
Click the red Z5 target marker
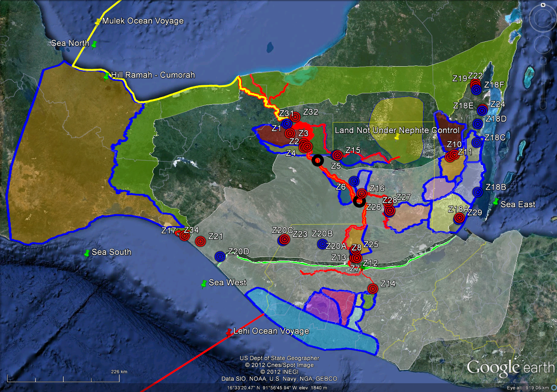pos(337,156)
